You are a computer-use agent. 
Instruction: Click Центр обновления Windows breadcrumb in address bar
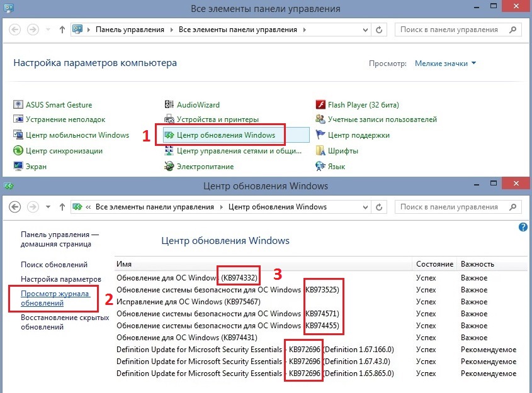[x=278, y=207]
